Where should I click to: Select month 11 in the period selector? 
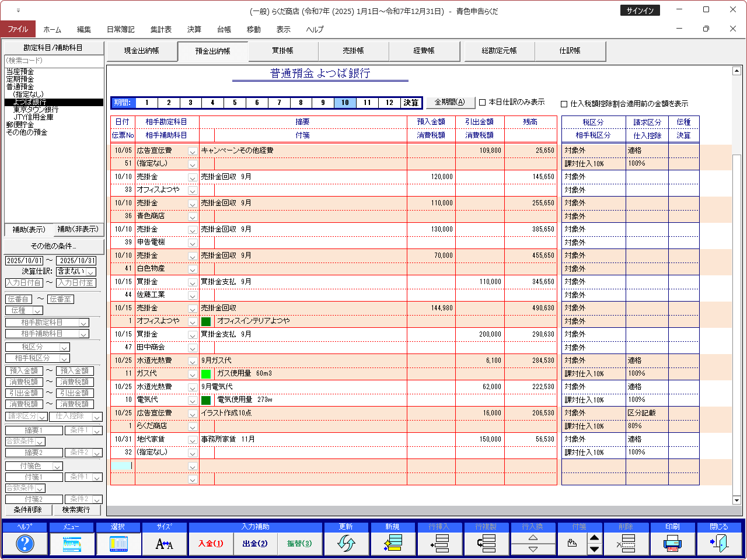pyautogui.click(x=367, y=103)
